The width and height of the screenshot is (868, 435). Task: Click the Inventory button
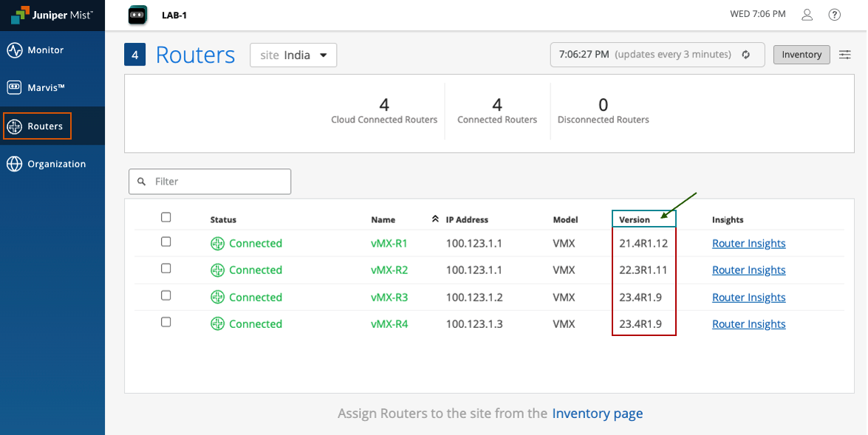click(802, 55)
